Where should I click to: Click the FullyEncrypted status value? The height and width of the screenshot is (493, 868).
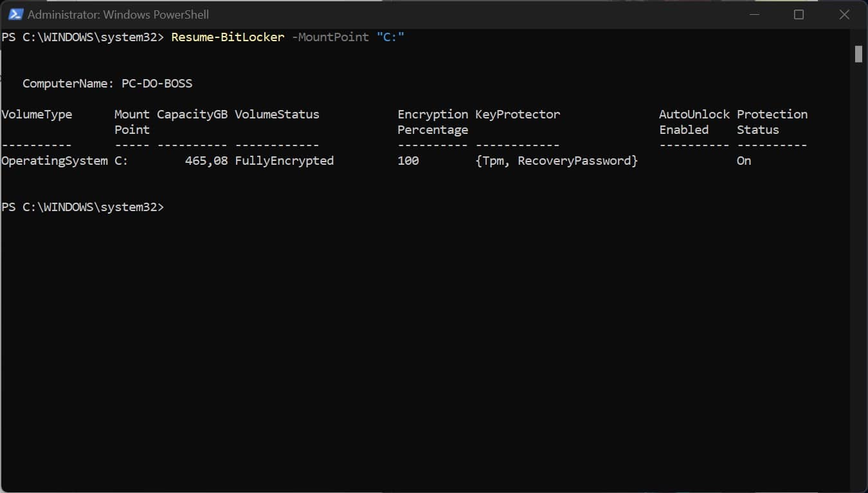click(x=284, y=161)
